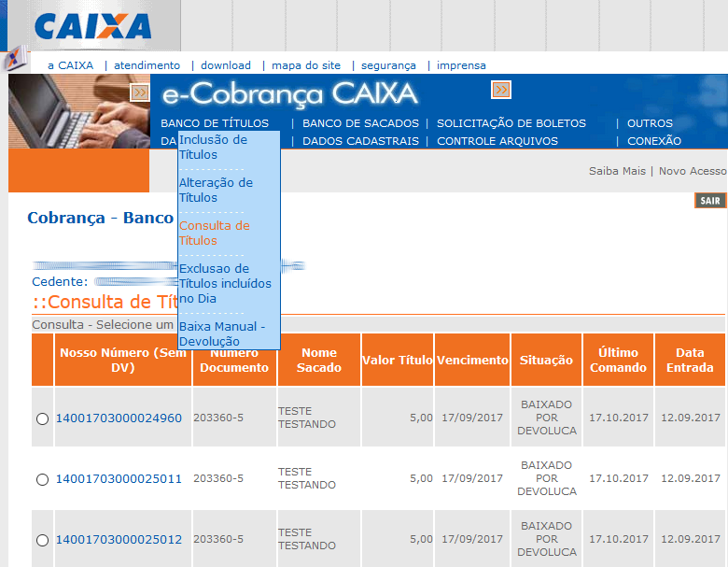Click Nome Sacado column header

[x=319, y=361]
